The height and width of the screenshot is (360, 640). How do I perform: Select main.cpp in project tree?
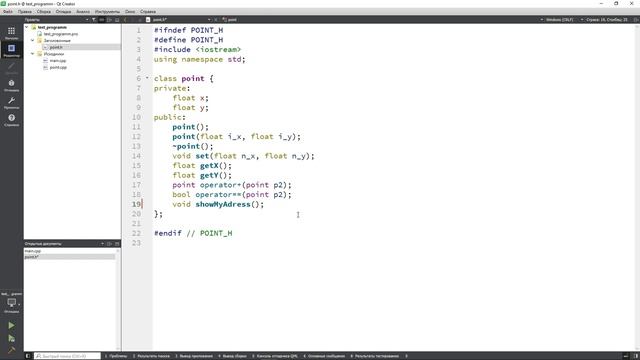click(x=58, y=60)
